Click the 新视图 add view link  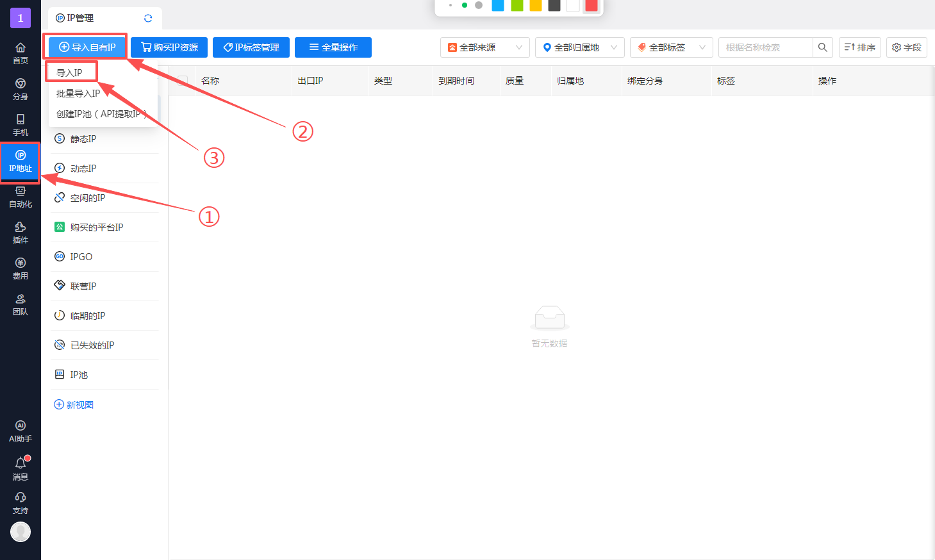74,405
